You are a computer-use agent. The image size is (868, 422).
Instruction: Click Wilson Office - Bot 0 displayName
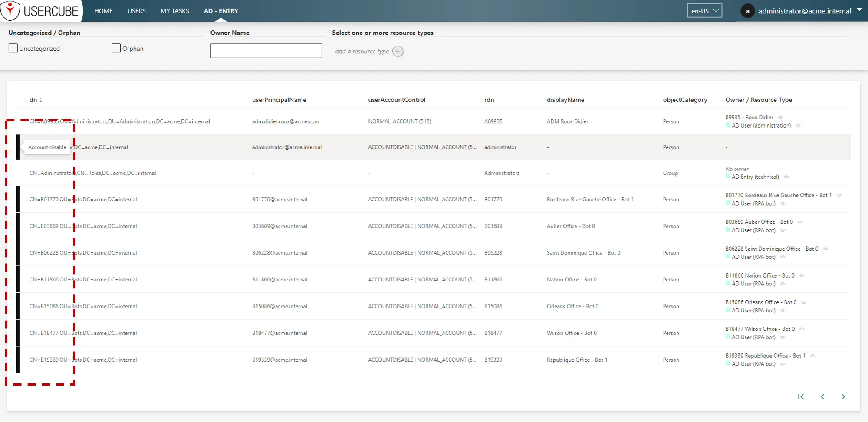tap(572, 333)
